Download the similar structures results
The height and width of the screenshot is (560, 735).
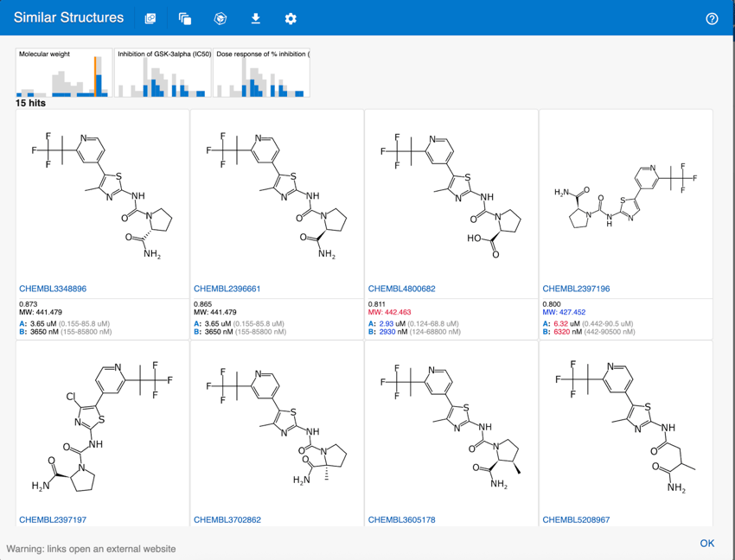click(x=255, y=18)
